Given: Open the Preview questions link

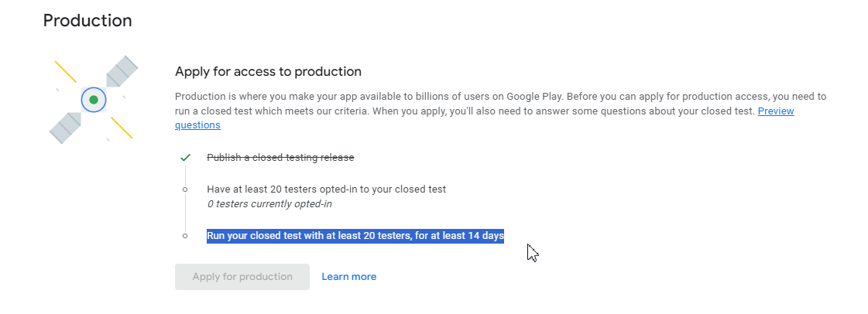Looking at the screenshot, I should [x=775, y=112].
